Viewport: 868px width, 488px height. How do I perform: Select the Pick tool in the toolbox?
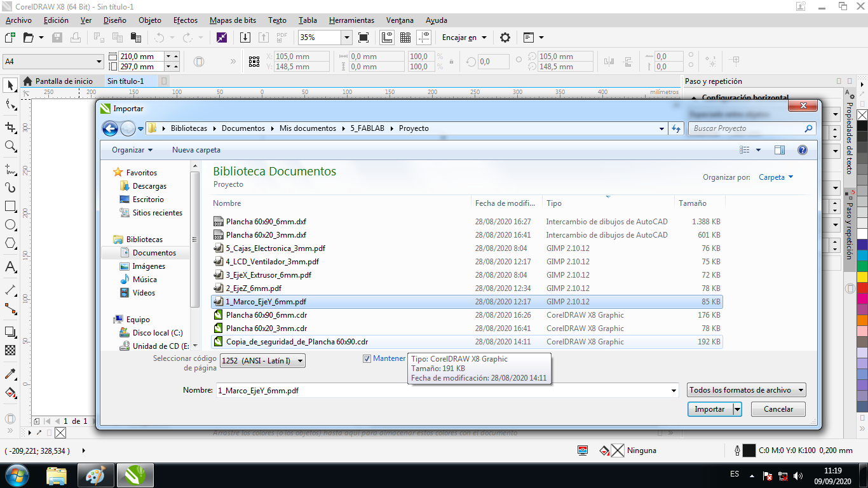click(10, 85)
